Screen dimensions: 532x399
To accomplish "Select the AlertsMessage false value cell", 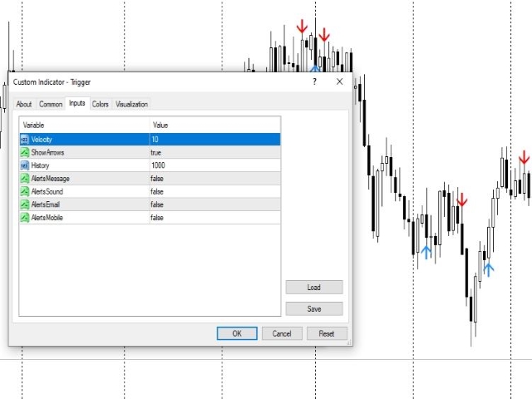I will click(215, 179).
